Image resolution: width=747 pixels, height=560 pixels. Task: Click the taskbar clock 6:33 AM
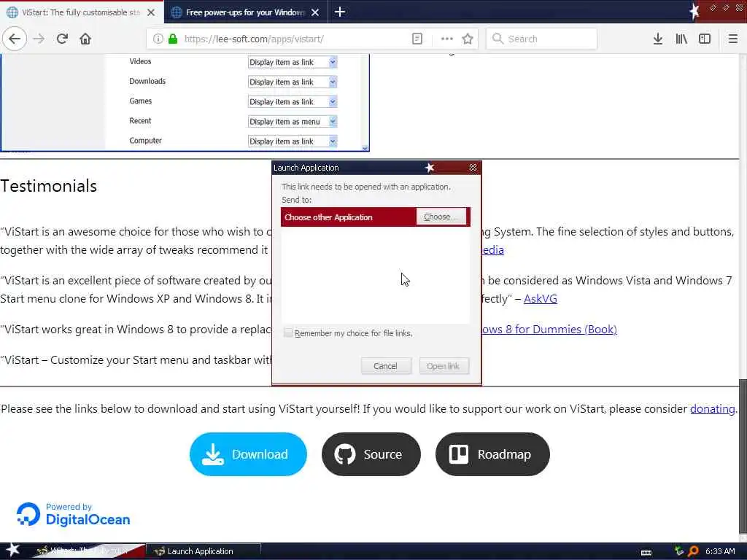720,551
